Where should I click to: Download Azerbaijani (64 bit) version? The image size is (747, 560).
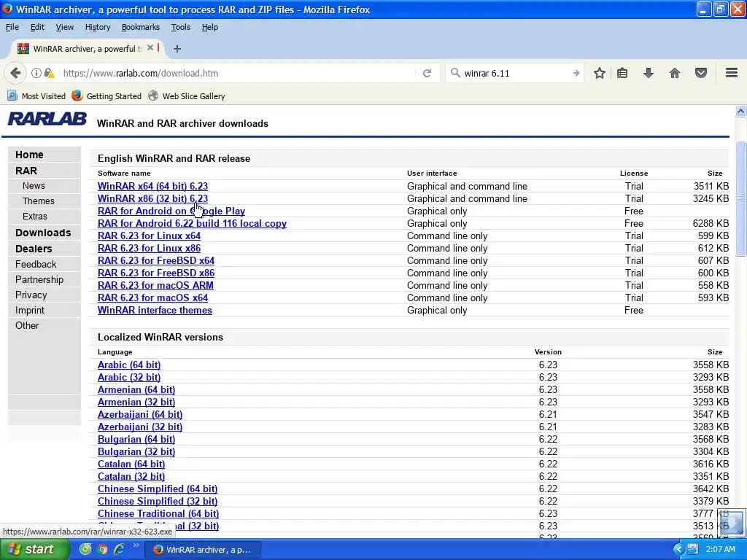tap(140, 414)
